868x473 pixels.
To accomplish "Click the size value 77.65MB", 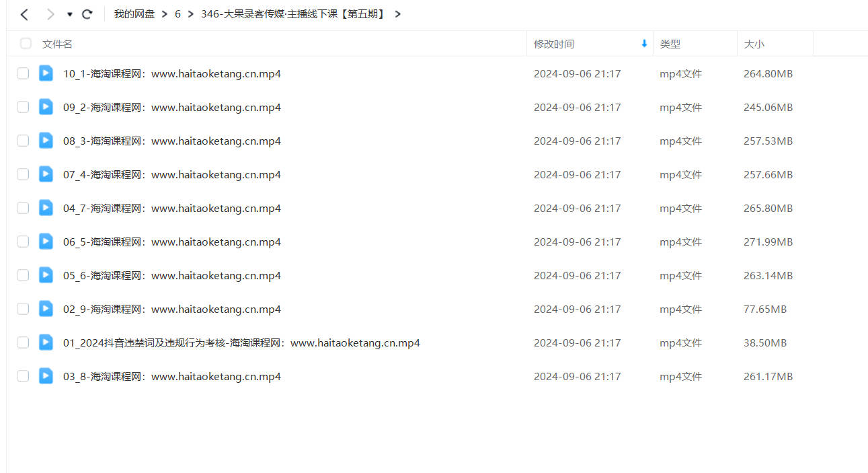I will (765, 310).
